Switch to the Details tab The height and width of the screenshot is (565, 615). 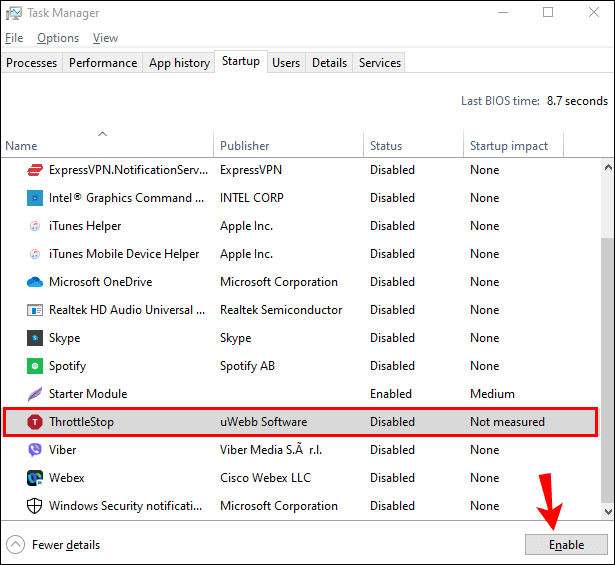329,63
